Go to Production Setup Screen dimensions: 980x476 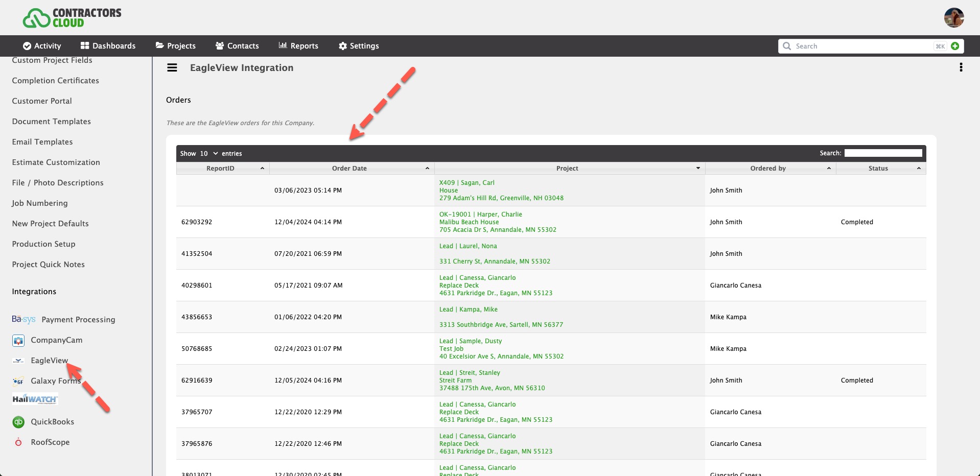pyautogui.click(x=44, y=244)
